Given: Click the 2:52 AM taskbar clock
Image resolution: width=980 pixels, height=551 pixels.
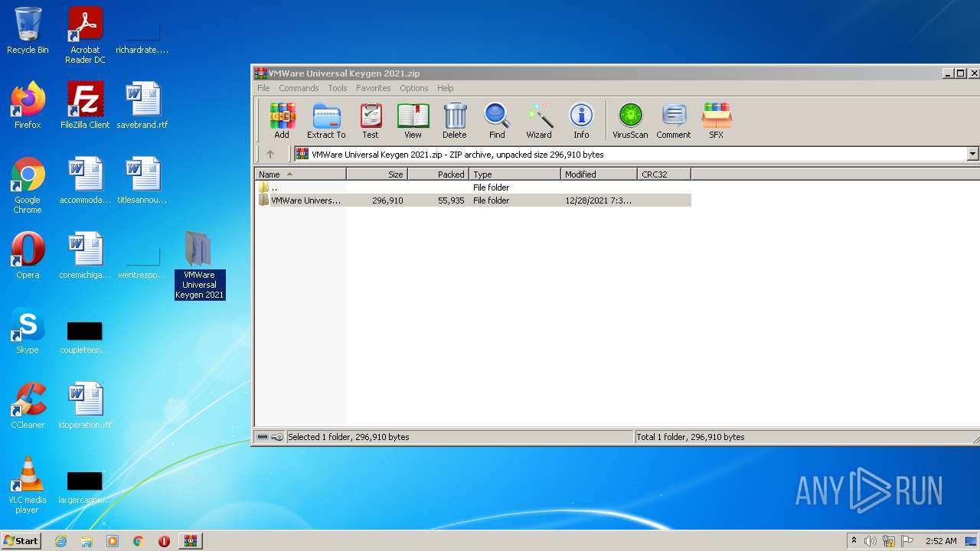Looking at the screenshot, I should click(x=941, y=541).
